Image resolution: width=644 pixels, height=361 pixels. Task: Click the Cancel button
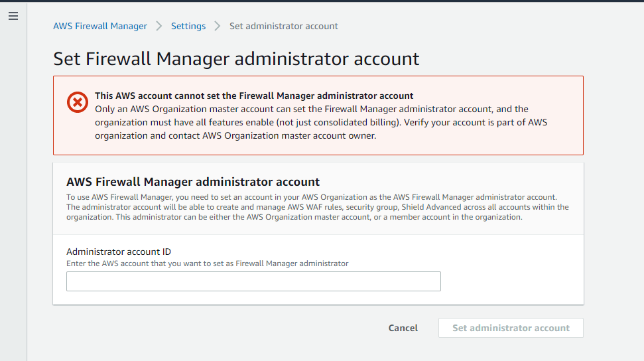point(403,328)
